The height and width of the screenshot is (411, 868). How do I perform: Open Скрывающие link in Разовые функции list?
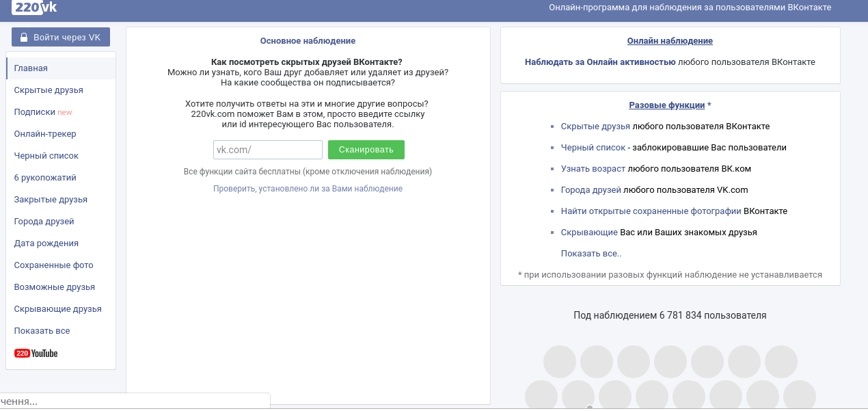tap(589, 233)
